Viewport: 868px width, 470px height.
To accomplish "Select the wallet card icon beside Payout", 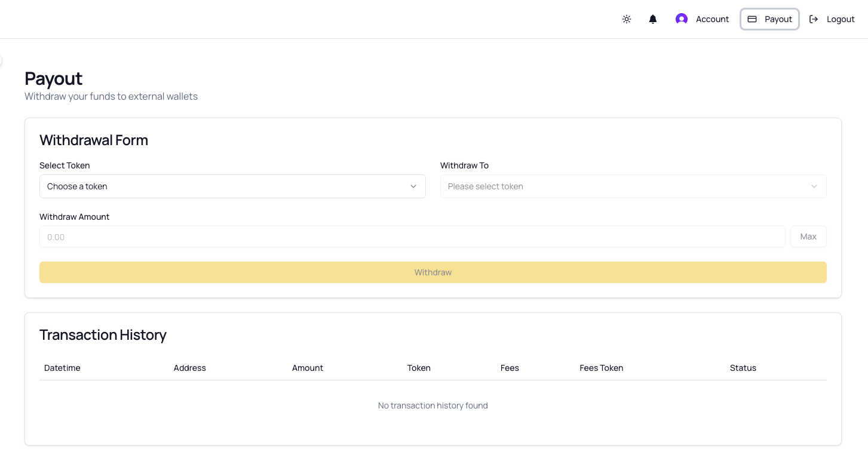I will point(753,19).
